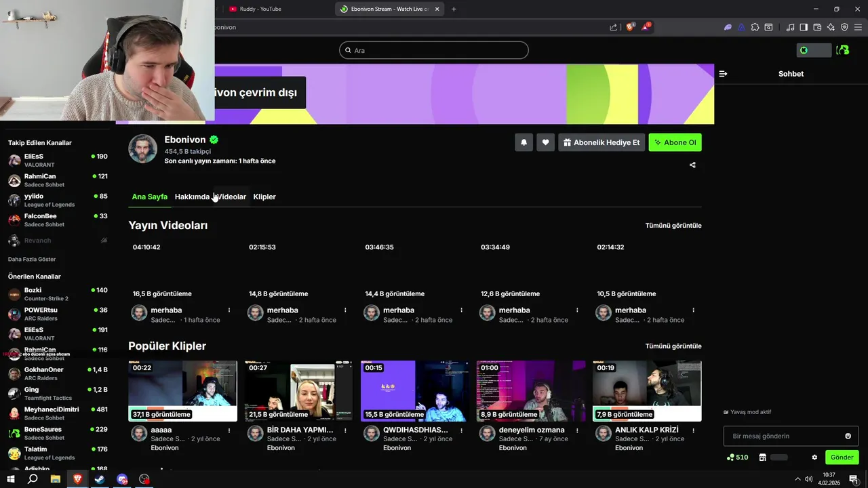Image resolution: width=868 pixels, height=488 pixels.
Task: View all Popüler Klipler via Tümünü görüntüle
Action: coord(673,346)
